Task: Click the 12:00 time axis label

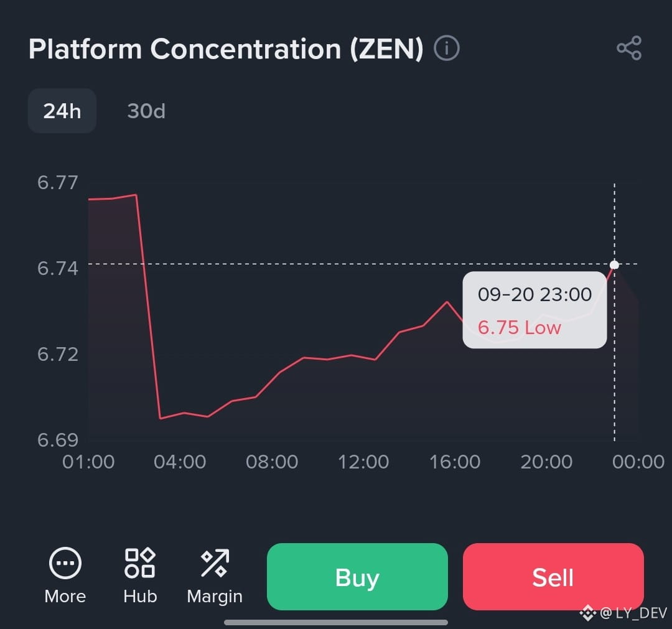Action: [363, 462]
